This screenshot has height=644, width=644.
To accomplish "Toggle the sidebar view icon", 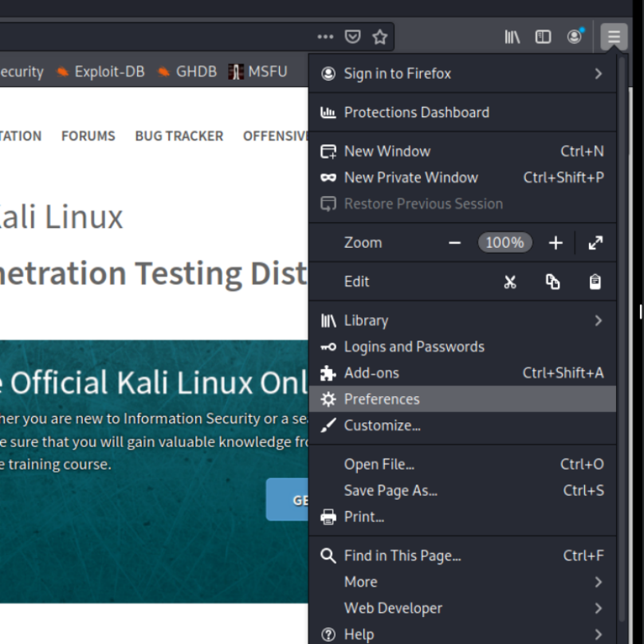I will click(543, 37).
